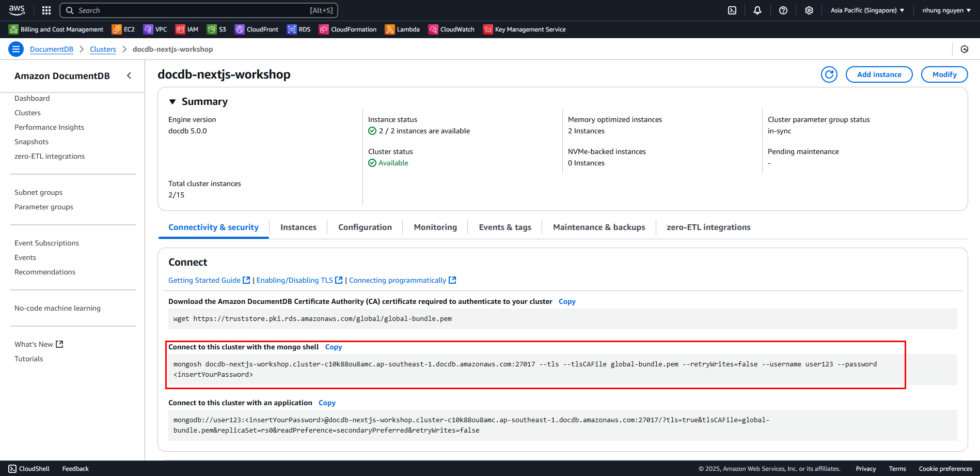Open the IAM service shortcut

(187, 29)
